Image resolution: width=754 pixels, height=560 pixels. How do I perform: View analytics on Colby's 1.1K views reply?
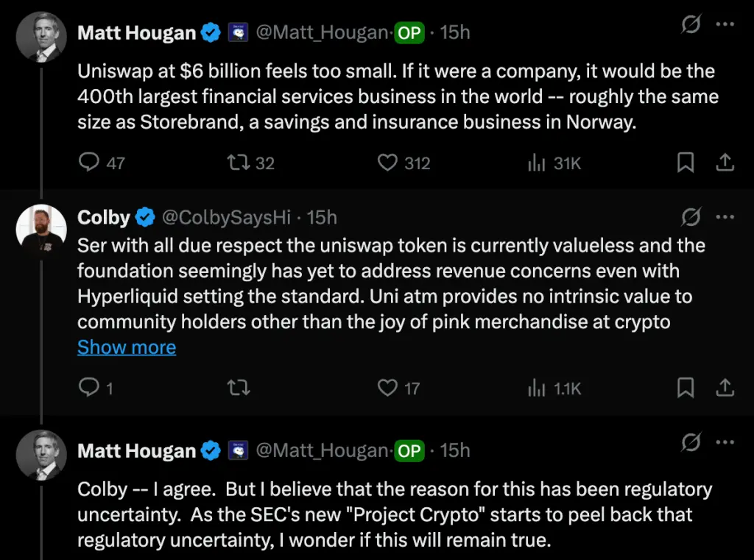tap(536, 387)
